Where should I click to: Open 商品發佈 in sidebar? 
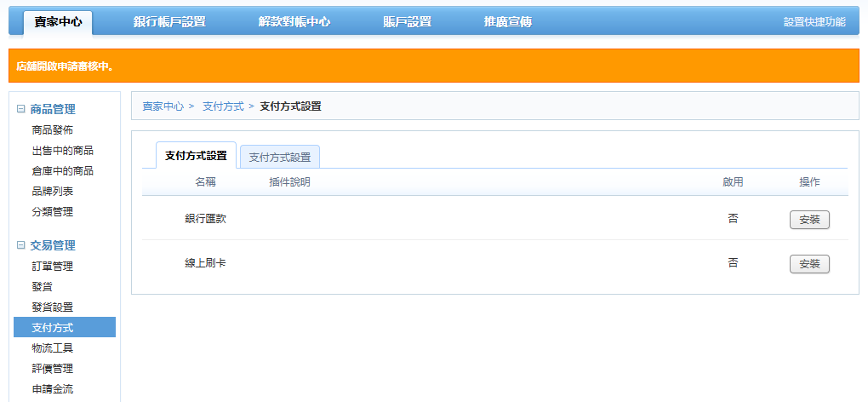(x=53, y=130)
